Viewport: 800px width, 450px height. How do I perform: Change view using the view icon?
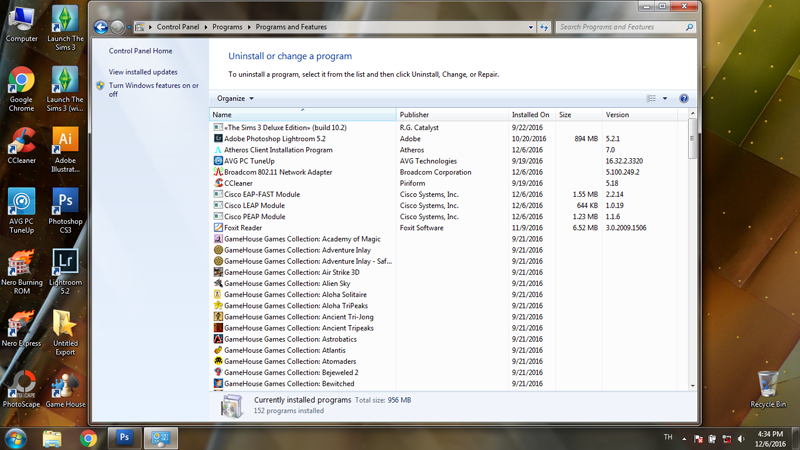click(x=651, y=98)
